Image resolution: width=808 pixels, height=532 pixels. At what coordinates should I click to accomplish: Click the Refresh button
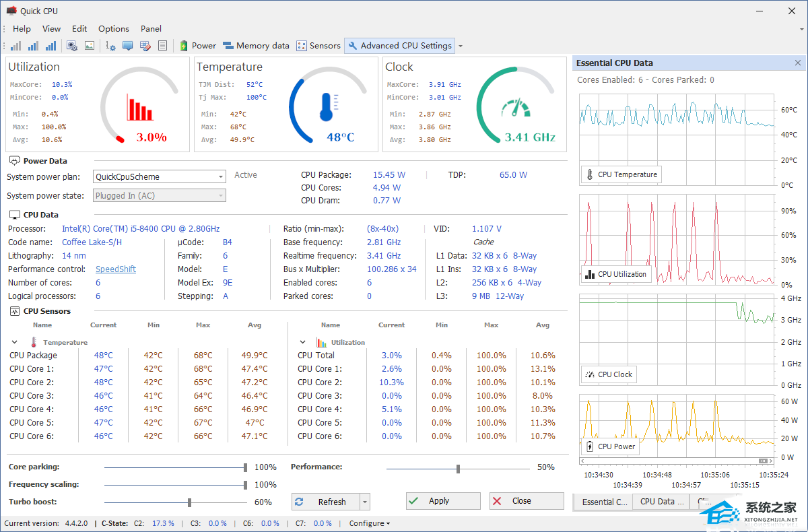pyautogui.click(x=327, y=502)
